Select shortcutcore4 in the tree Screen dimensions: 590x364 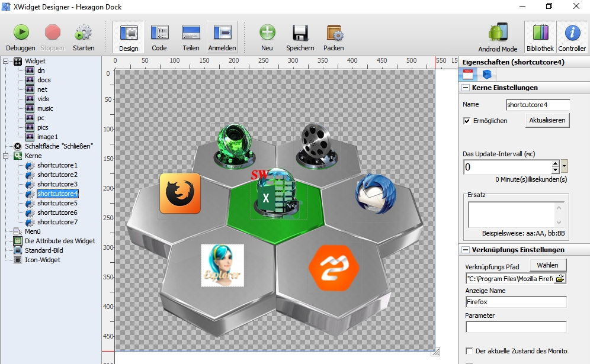pos(57,194)
